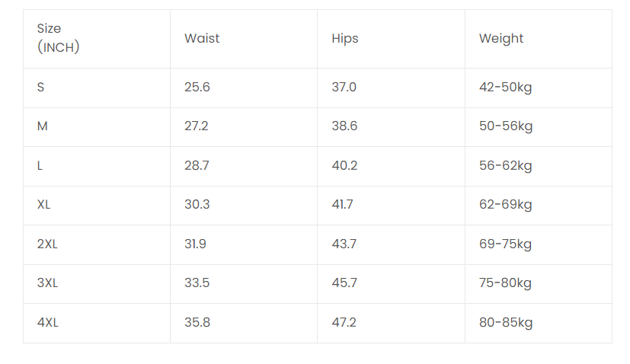
Task: Click weight range 56-62kg
Action: pyautogui.click(x=506, y=166)
